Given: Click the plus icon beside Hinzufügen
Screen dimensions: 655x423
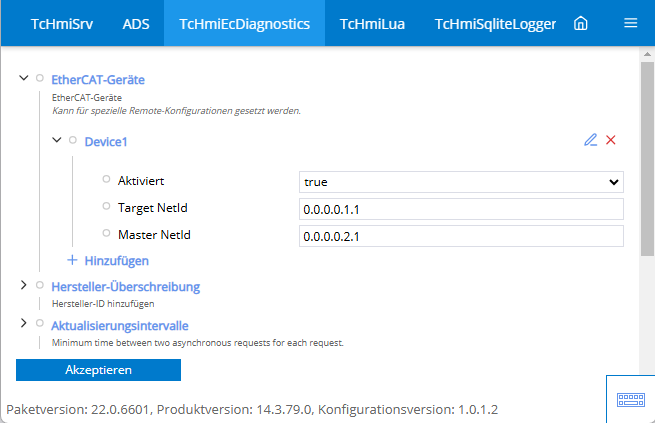Looking at the screenshot, I should pyautogui.click(x=72, y=260).
